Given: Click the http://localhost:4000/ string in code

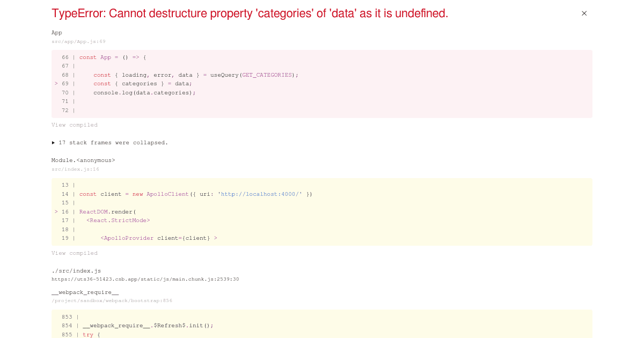Looking at the screenshot, I should [261, 194].
